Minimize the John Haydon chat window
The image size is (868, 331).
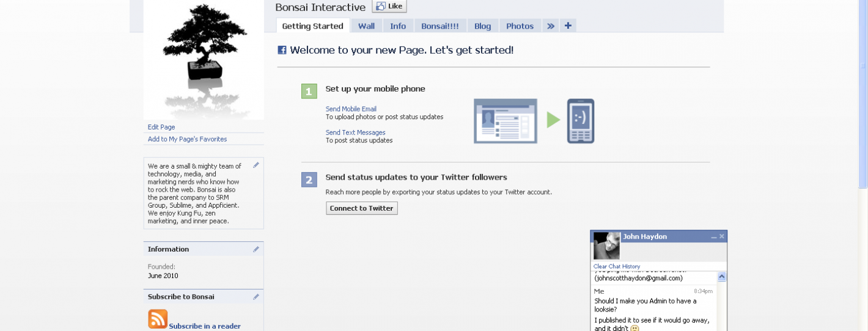[x=713, y=236]
